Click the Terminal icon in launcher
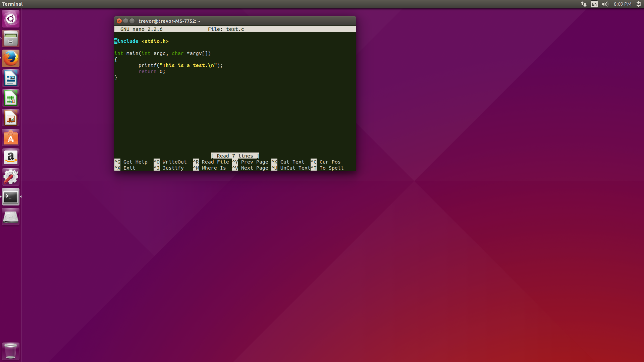 [x=11, y=197]
